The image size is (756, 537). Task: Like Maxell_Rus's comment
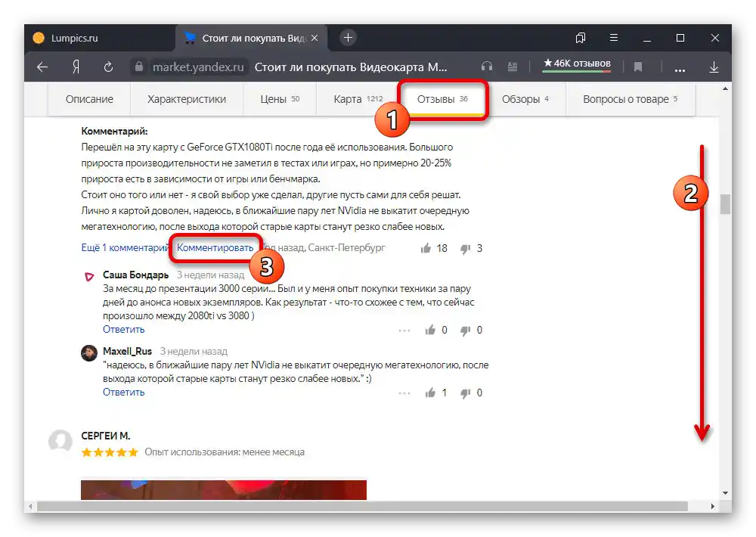click(430, 393)
